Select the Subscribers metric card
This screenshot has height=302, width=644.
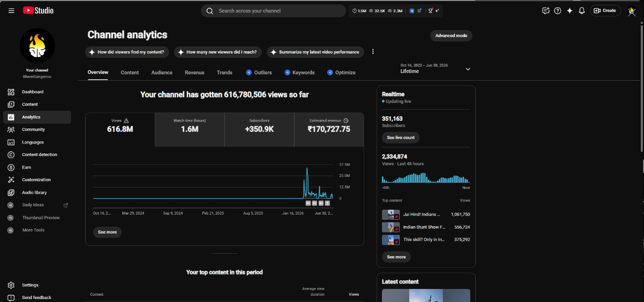(259, 130)
